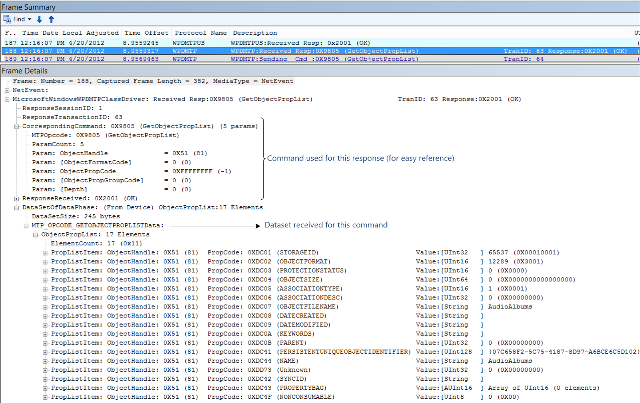Select Param [Depth] line
The image size is (640, 403).
[x=111, y=189]
